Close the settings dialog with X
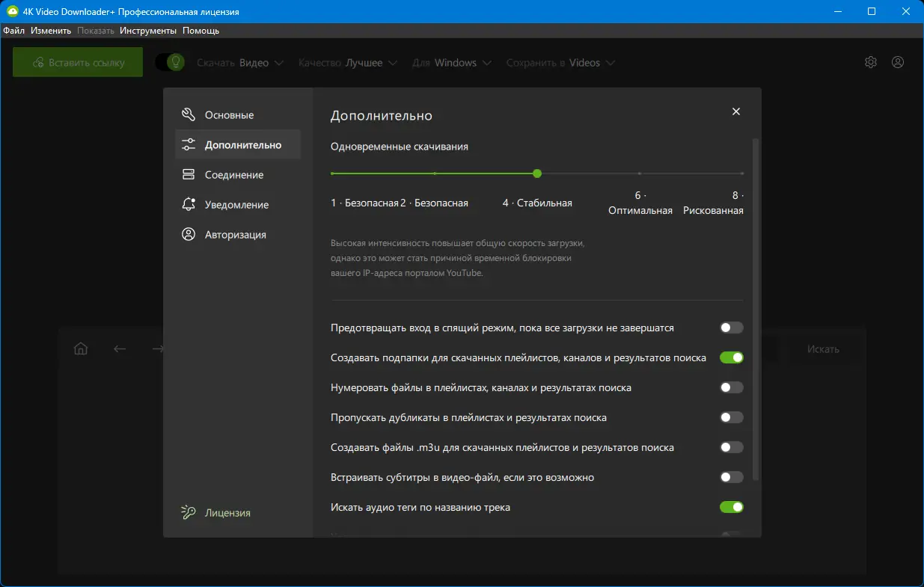Image resolution: width=924 pixels, height=587 pixels. tap(736, 111)
